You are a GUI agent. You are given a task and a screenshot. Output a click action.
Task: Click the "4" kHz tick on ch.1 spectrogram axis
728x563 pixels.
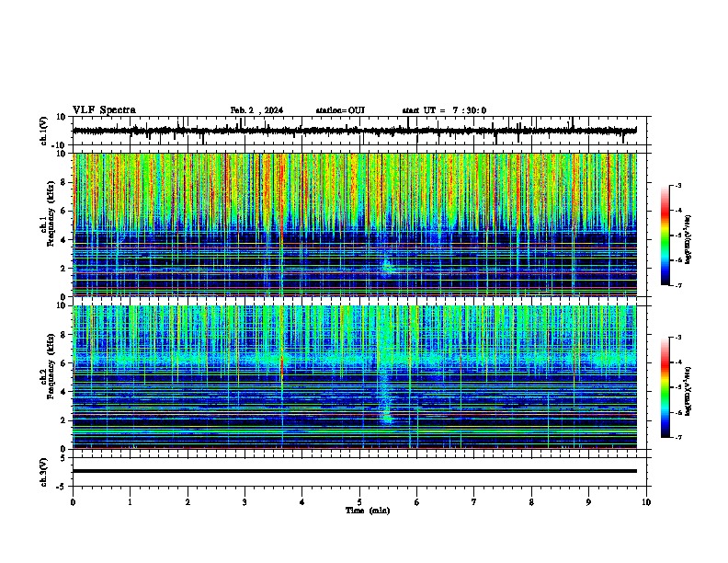pos(63,240)
